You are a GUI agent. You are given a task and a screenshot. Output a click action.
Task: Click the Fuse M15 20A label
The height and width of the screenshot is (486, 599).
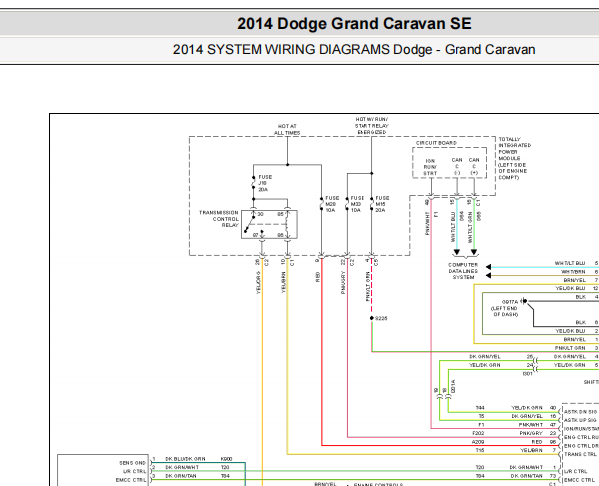[x=382, y=204]
